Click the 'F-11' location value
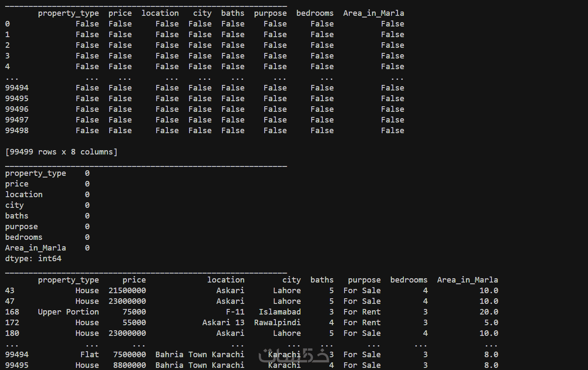 point(235,312)
